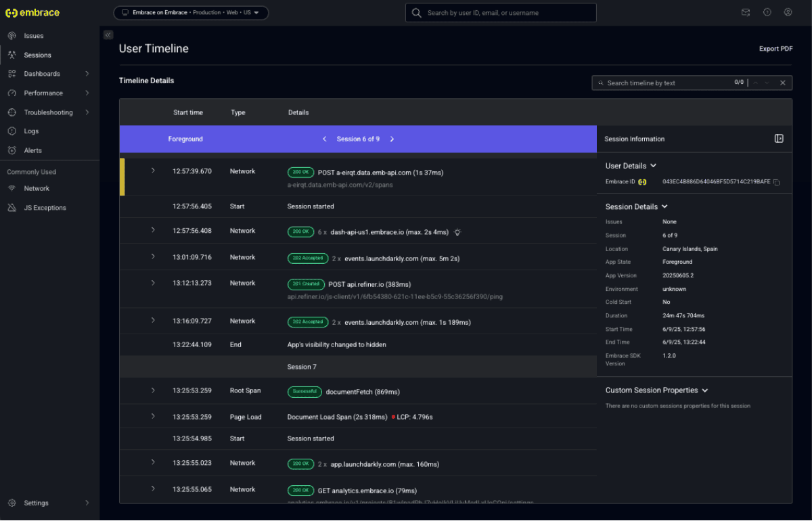Expand the 13:16:09.727 launchdarkly row
Viewport: 812px width, 521px height.
153,321
